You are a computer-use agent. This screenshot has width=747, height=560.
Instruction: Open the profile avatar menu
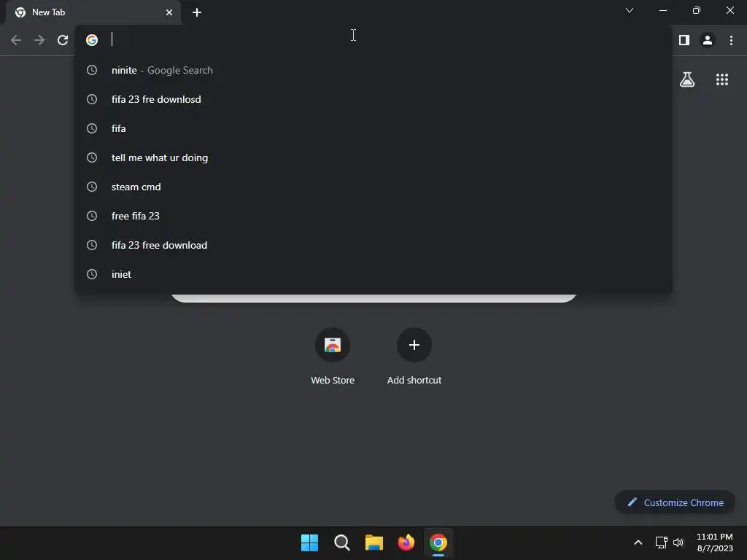pyautogui.click(x=708, y=40)
